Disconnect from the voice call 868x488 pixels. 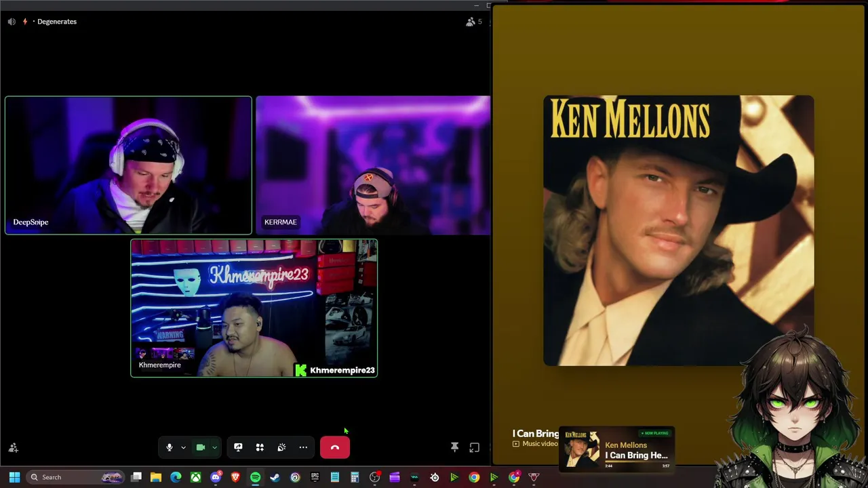(335, 447)
